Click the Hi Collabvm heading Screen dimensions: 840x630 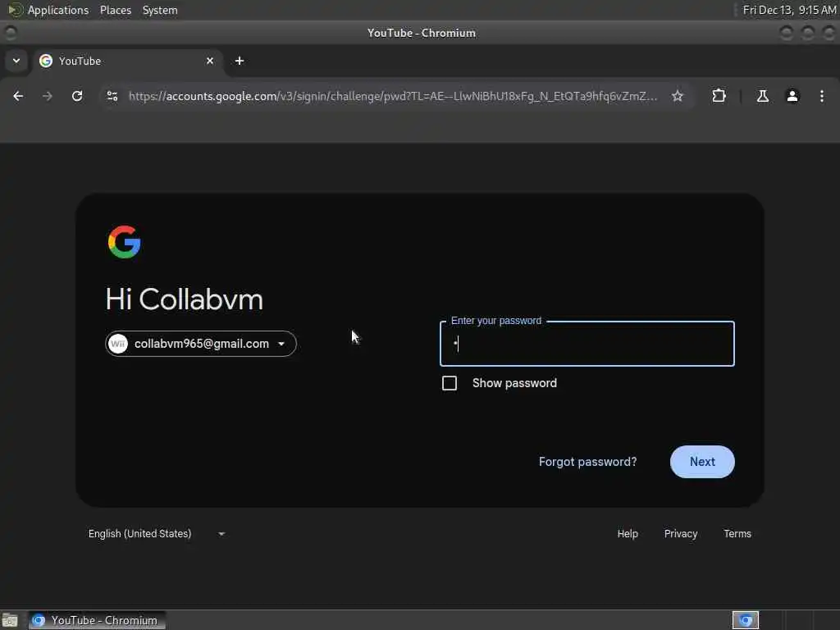coord(185,299)
